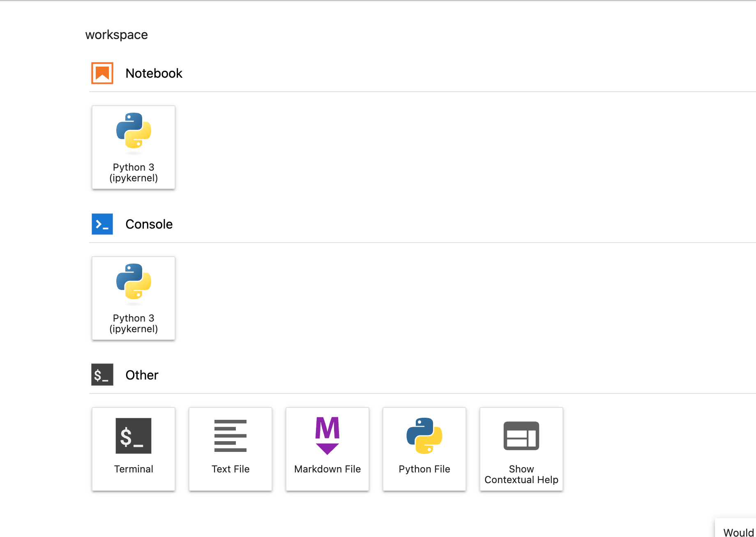
Task: Click the Other section heading
Action: pos(142,375)
